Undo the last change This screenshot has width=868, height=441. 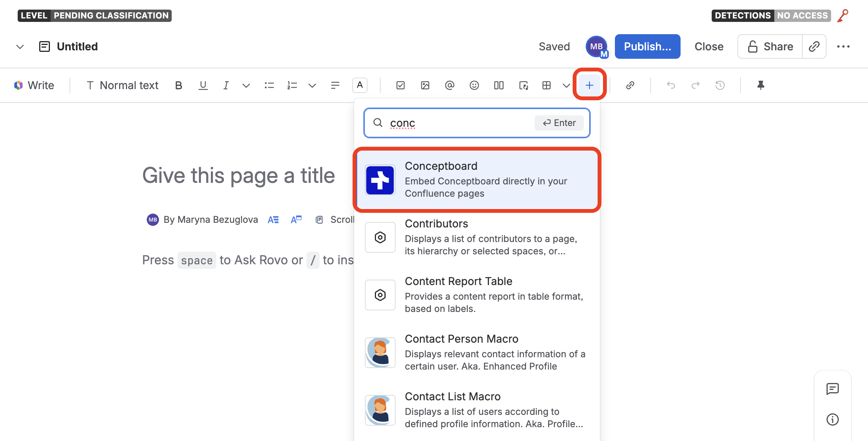tap(671, 85)
